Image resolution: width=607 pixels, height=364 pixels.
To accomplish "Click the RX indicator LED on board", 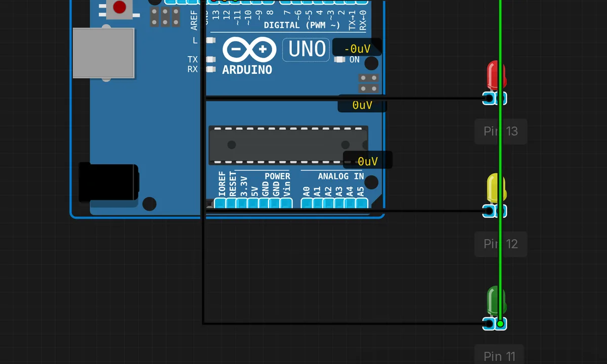I will pos(211,69).
